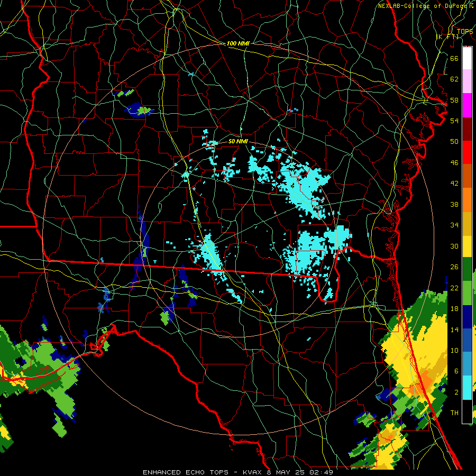Pick the gold legend swatch

467,223
